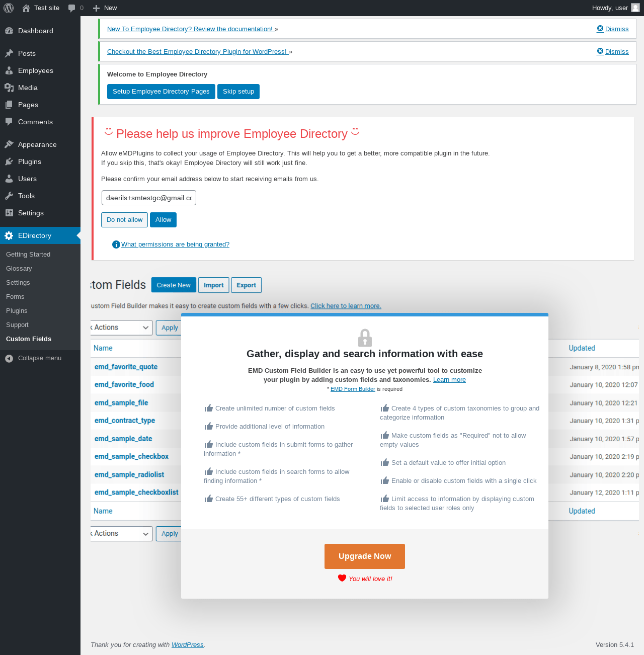Screen dimensions: 644x655
Task: Open Howdy, user account menu
Action: 615,8
